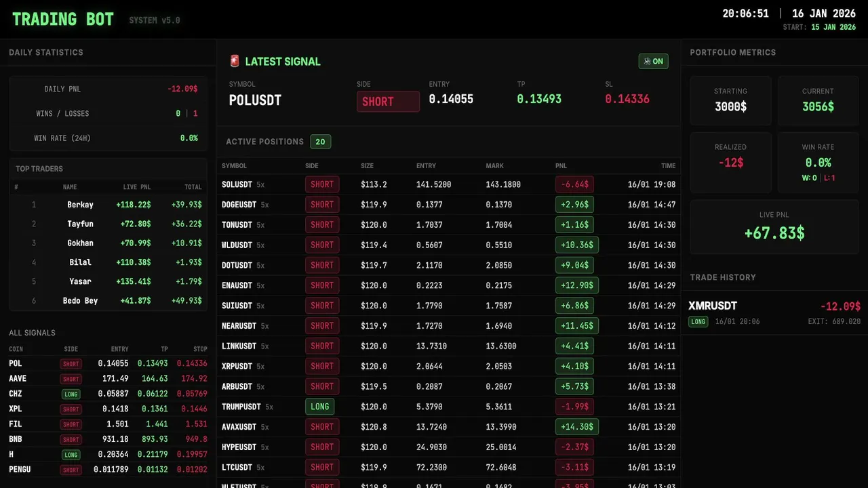Select the POL signal in All Signals
Screen dimensions: 868x488
pyautogui.click(x=108, y=363)
